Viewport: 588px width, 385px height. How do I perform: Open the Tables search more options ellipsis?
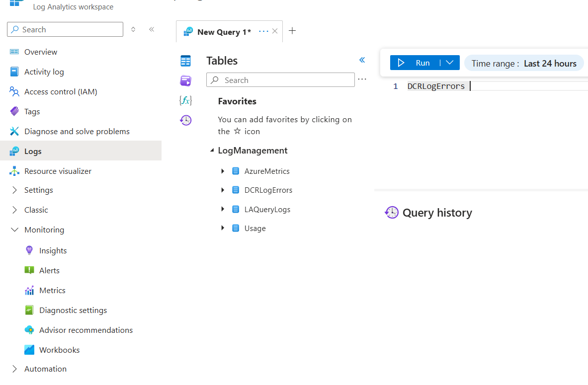click(362, 79)
